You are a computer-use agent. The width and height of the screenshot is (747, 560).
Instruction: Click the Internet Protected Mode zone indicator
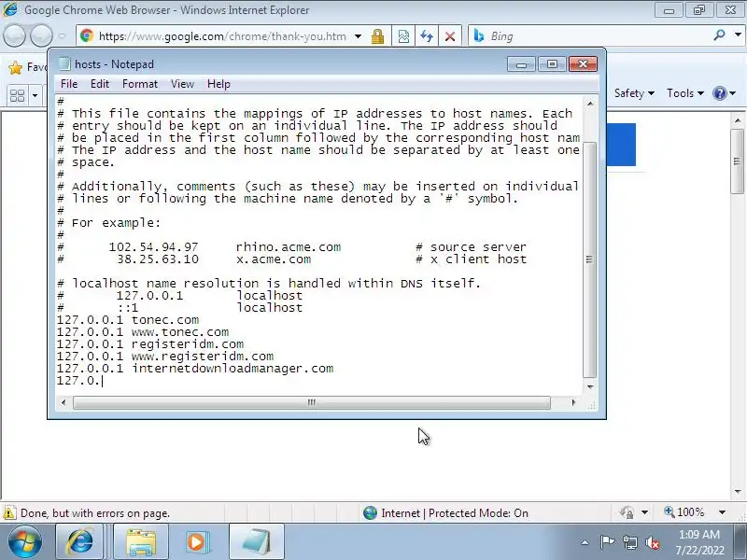click(x=445, y=512)
